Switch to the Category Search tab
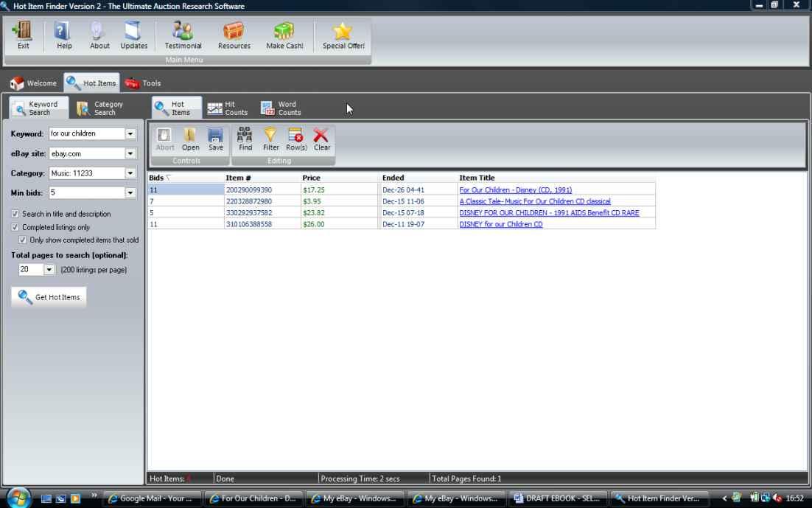This screenshot has height=508, width=812. 100,108
